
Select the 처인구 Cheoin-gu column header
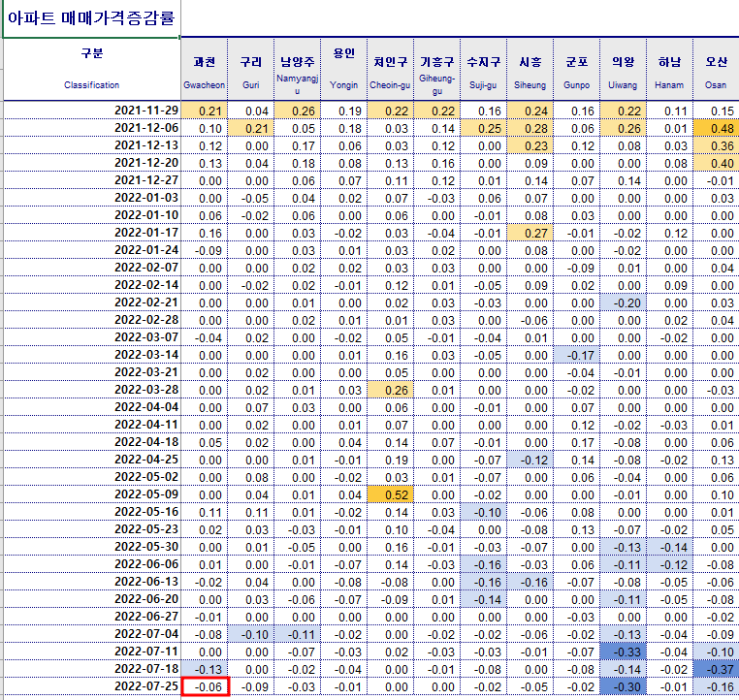click(390, 69)
